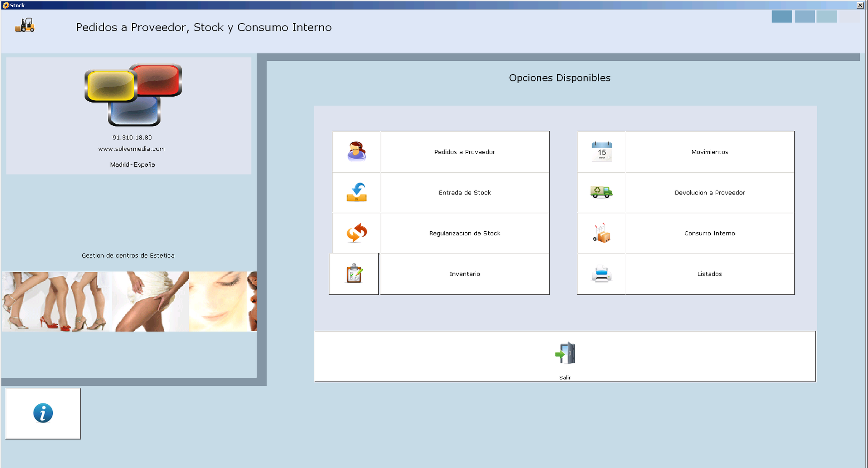Open the Movimientos option
868x468 pixels.
pyautogui.click(x=709, y=152)
